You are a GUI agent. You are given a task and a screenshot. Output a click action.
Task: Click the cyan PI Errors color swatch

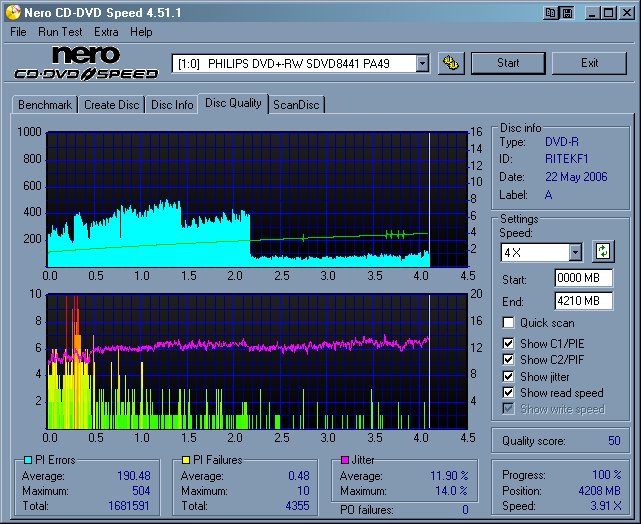[28, 460]
